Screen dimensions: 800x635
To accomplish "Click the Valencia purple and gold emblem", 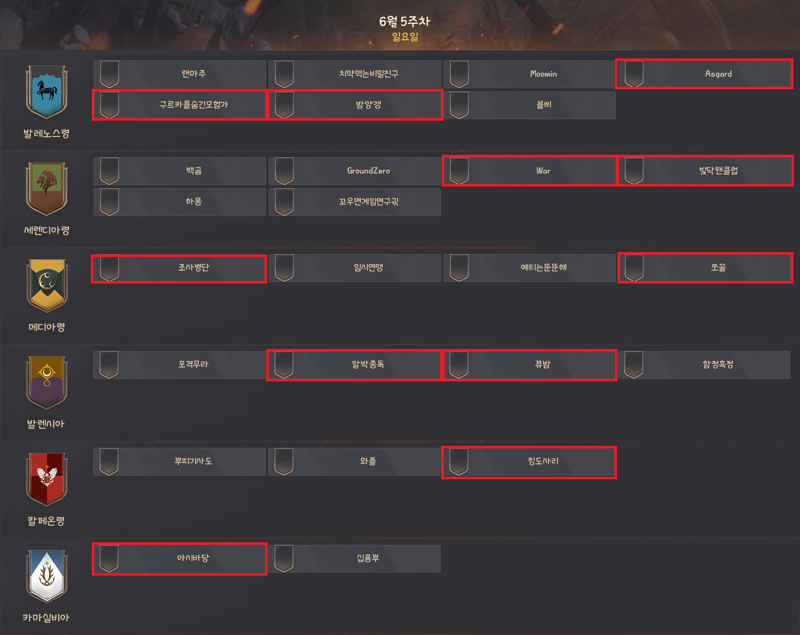I will pyautogui.click(x=46, y=383).
